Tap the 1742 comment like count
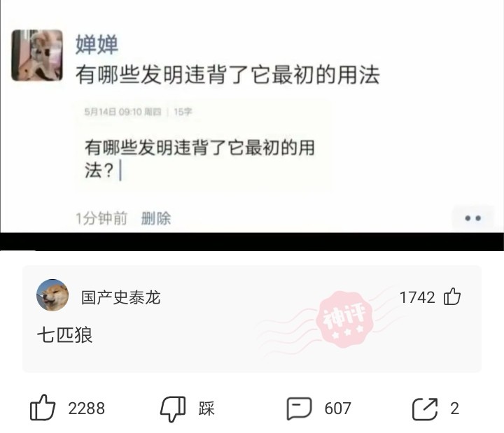 point(417,297)
